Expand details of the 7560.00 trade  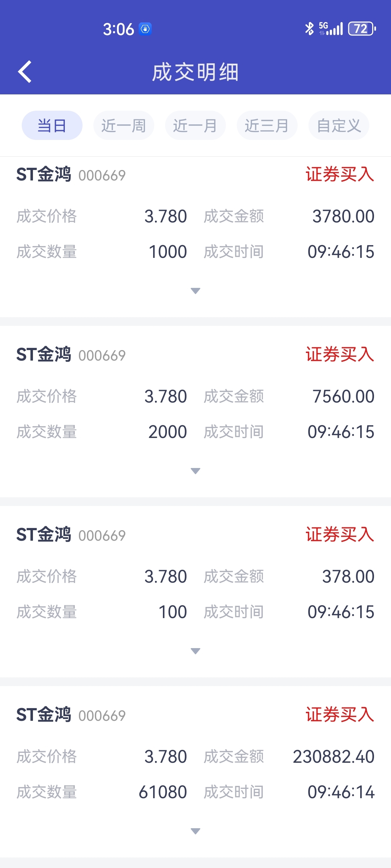[x=195, y=471]
